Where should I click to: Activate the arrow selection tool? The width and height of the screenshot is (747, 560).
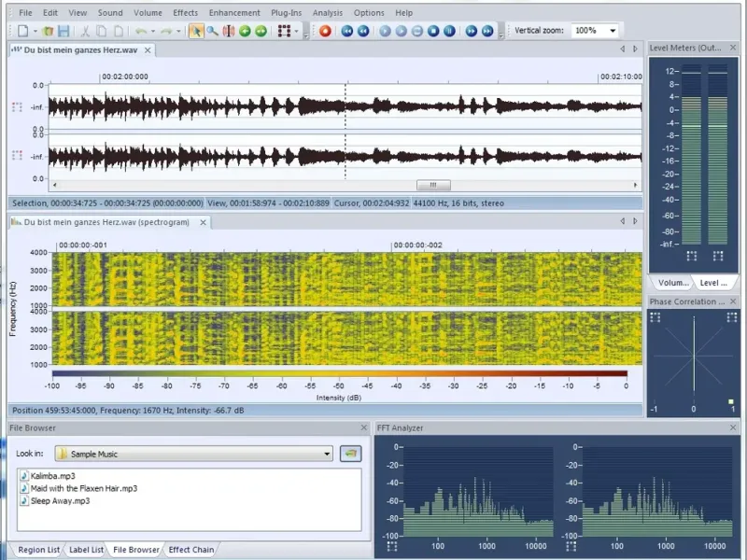coord(196,31)
